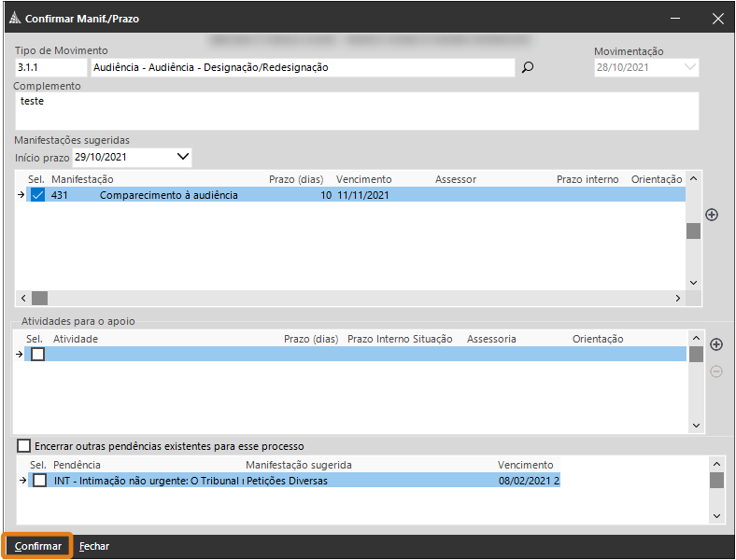Click the Prazo (dias) header in the Atividades grid

(x=310, y=339)
